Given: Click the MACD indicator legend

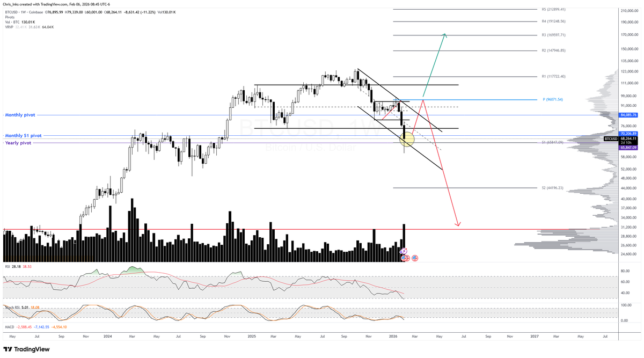Looking at the screenshot, I should coord(9,326).
